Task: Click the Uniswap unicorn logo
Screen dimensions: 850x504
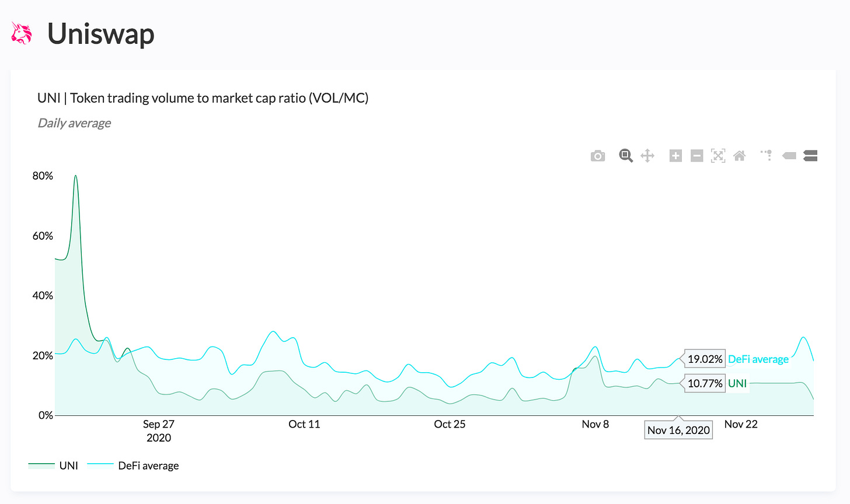Action: (x=22, y=33)
